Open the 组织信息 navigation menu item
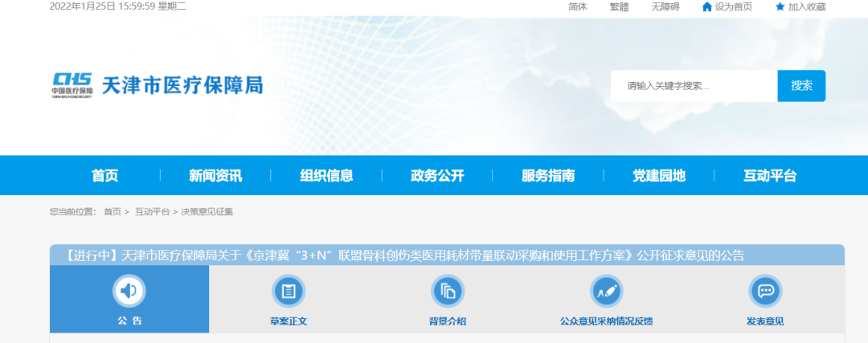The width and height of the screenshot is (868, 343). [x=326, y=176]
